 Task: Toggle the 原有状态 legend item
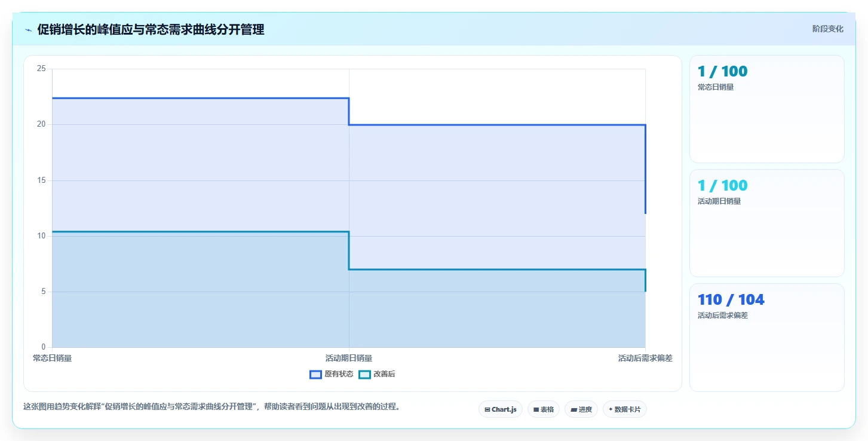pyautogui.click(x=332, y=374)
